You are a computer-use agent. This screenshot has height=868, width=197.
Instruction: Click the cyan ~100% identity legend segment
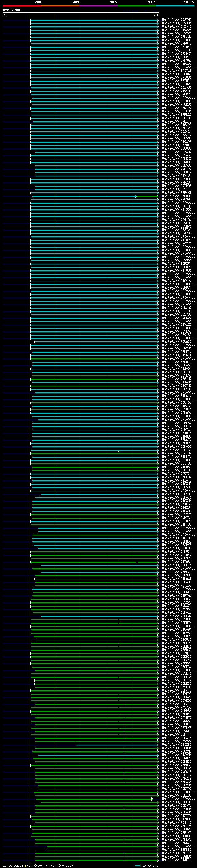pyautogui.click(x=175, y=6)
